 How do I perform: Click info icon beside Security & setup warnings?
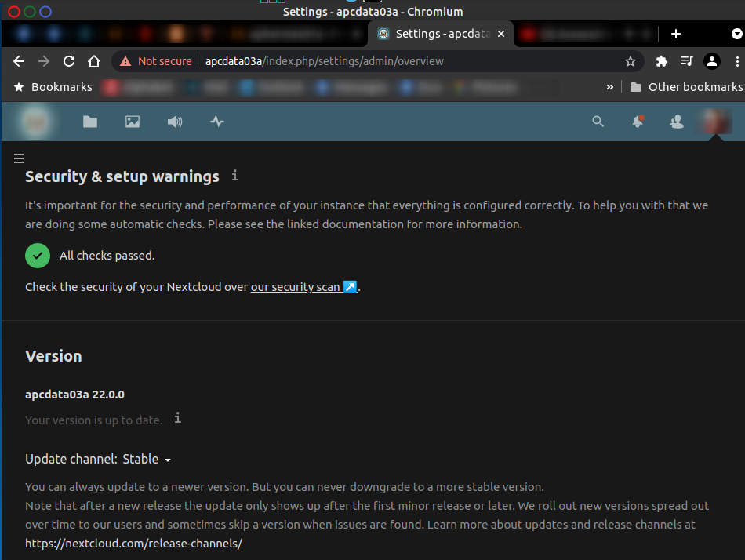click(234, 176)
